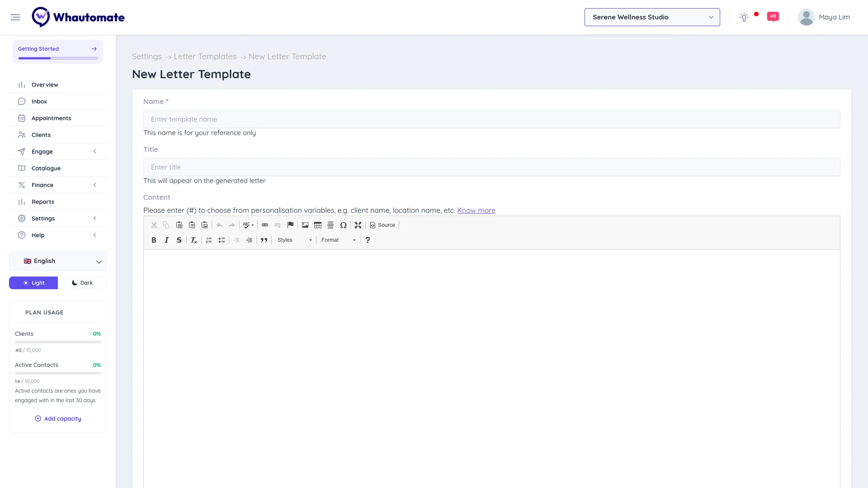Expand the Help submenu
The image size is (868, 488).
point(58,235)
